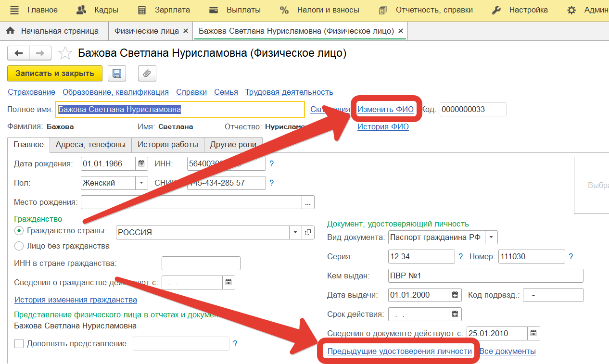
Task: Open calendar for passport issue date
Action: pyautogui.click(x=455, y=295)
